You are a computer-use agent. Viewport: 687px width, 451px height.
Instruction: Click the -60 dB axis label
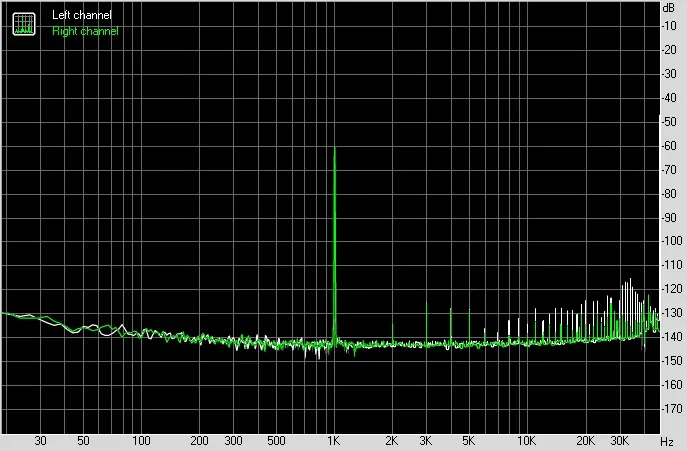coord(669,146)
